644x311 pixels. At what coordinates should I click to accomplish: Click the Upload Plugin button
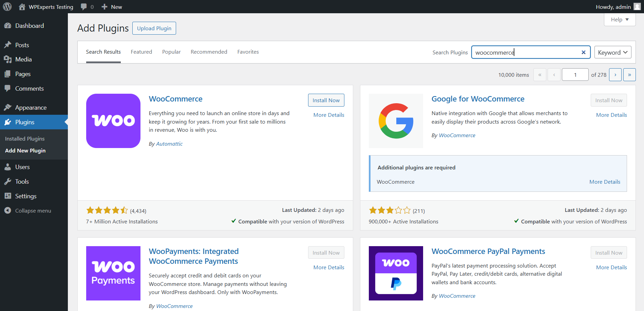tap(154, 28)
